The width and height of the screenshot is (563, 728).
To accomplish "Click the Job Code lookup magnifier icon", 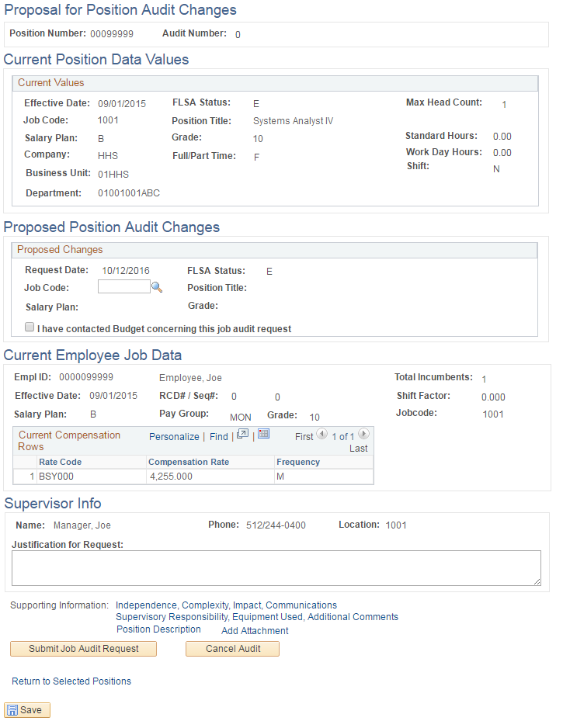I will pyautogui.click(x=156, y=287).
